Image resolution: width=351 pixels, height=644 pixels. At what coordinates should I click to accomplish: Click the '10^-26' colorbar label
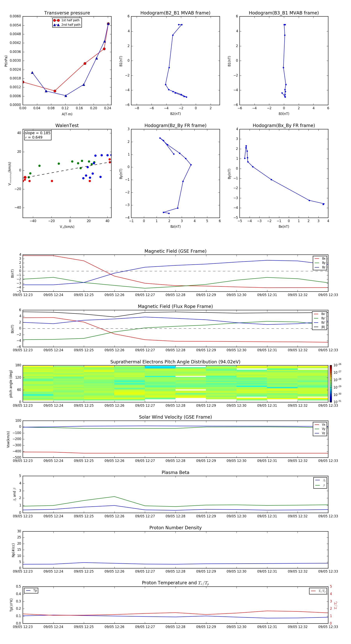tap(337, 365)
